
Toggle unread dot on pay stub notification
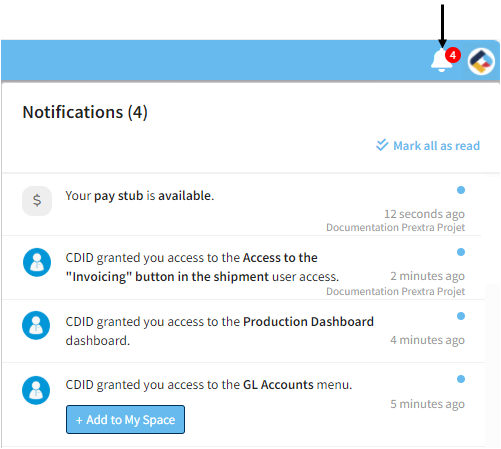point(461,190)
